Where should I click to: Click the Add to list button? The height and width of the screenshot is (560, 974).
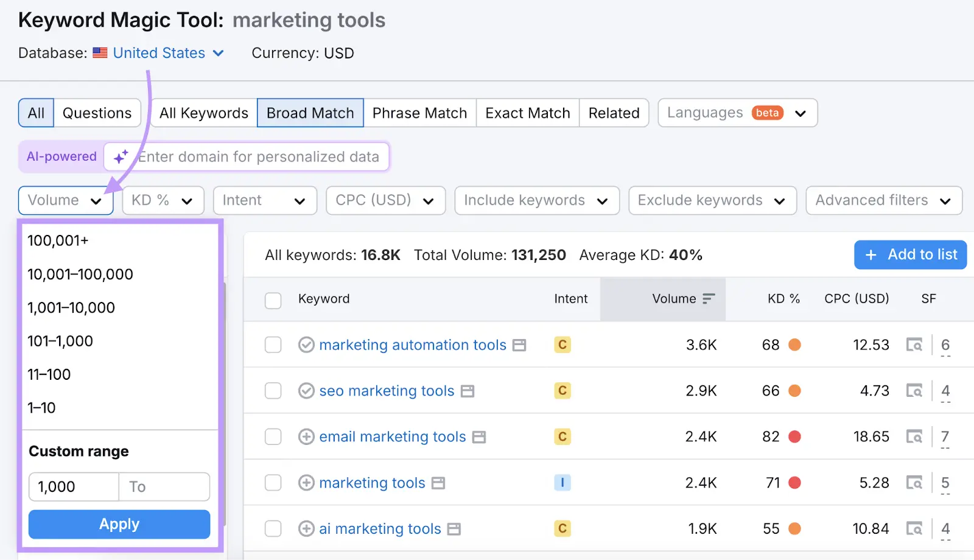coord(909,254)
